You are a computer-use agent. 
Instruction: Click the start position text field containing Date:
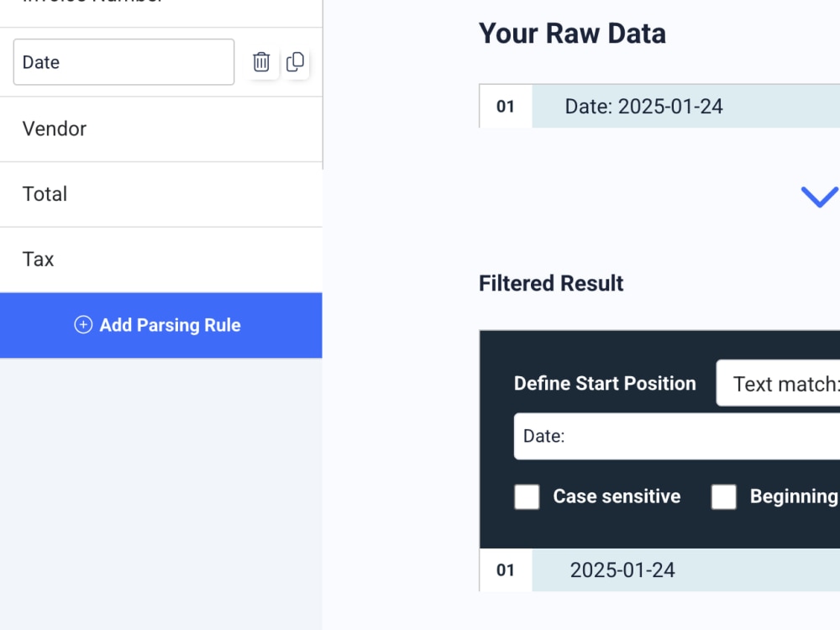(676, 436)
